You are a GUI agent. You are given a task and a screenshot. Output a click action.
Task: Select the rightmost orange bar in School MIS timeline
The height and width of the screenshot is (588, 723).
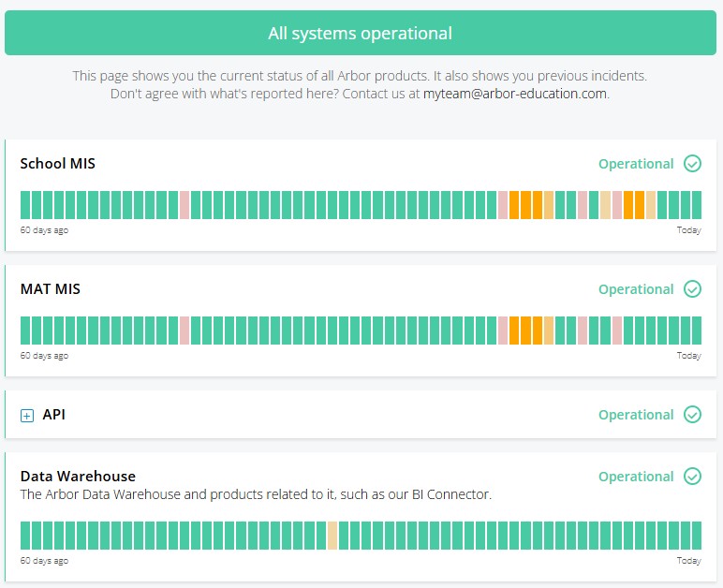[x=640, y=204]
